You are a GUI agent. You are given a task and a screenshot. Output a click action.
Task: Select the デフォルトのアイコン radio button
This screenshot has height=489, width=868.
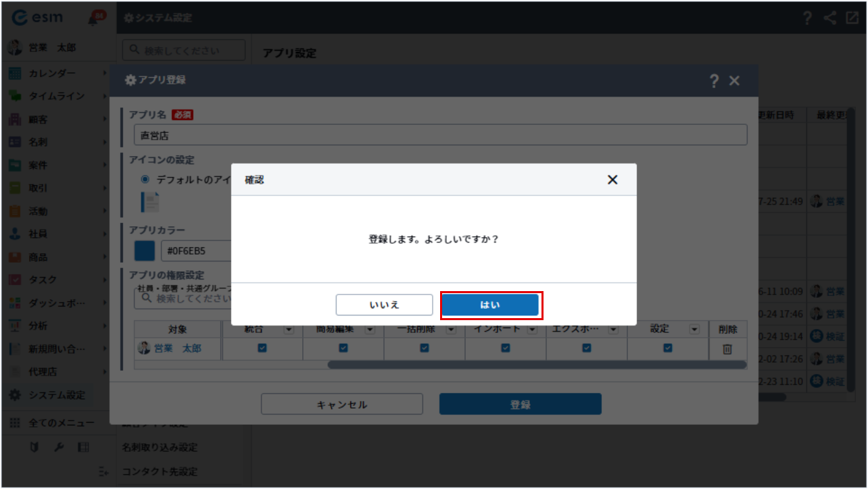(145, 180)
